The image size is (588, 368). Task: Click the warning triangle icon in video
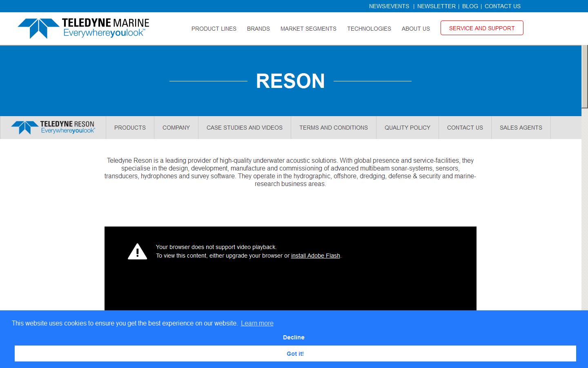[x=137, y=251]
